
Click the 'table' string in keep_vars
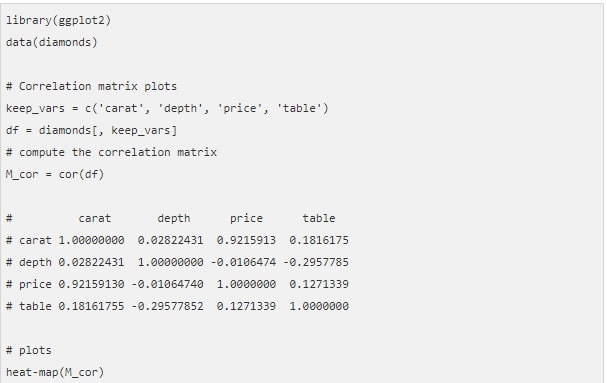[x=299, y=108]
